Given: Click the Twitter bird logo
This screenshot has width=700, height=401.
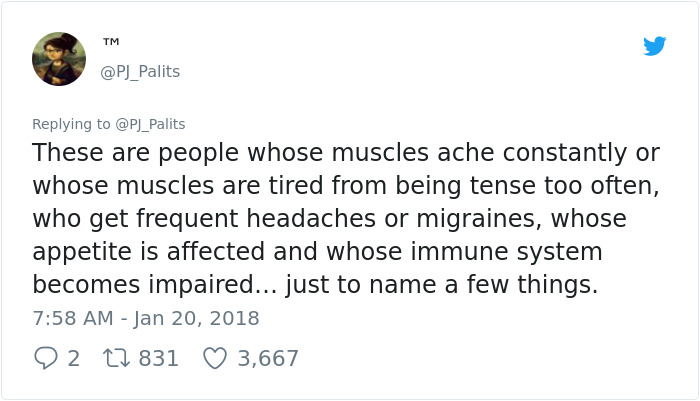Looking at the screenshot, I should click(x=654, y=46).
